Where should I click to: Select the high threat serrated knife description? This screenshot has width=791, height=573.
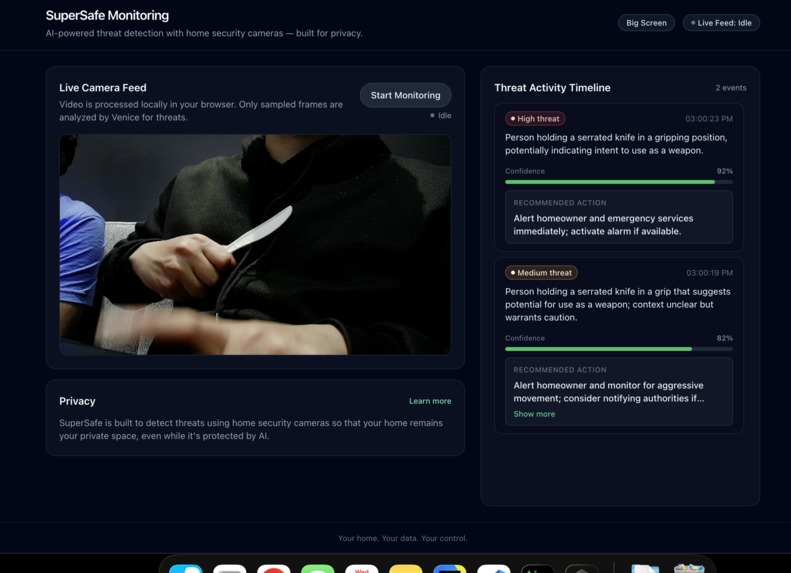pyautogui.click(x=616, y=144)
